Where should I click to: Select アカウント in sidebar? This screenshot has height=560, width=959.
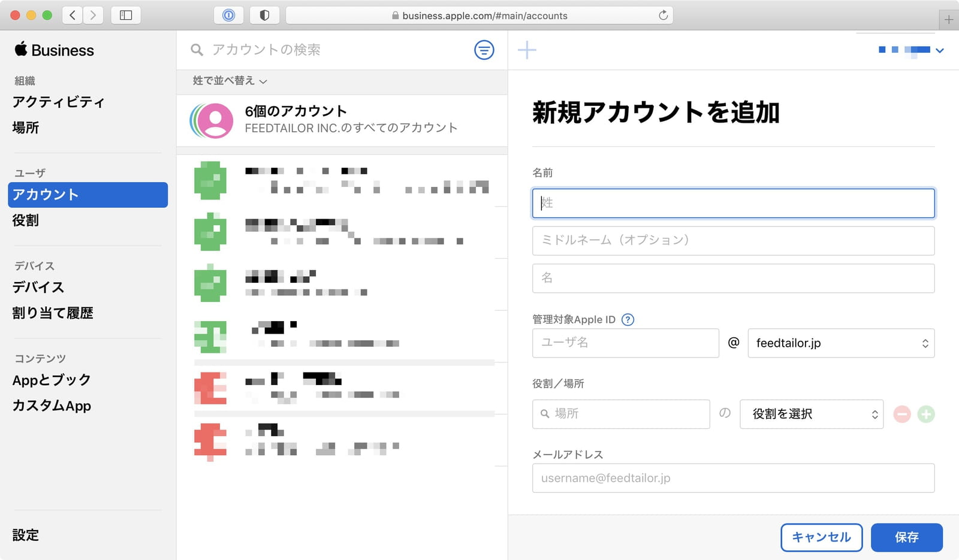click(x=88, y=195)
